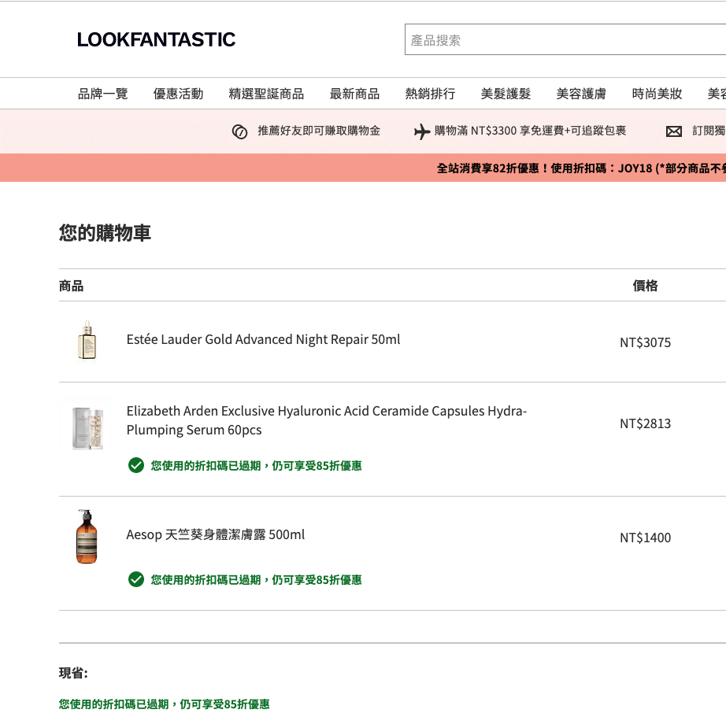Click the NT$3300 free shipping link
This screenshot has height=728, width=726.
[x=530, y=131]
